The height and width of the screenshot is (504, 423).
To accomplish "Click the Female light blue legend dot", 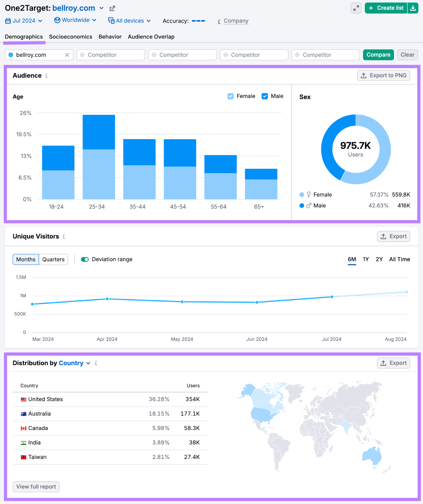I will click(302, 195).
